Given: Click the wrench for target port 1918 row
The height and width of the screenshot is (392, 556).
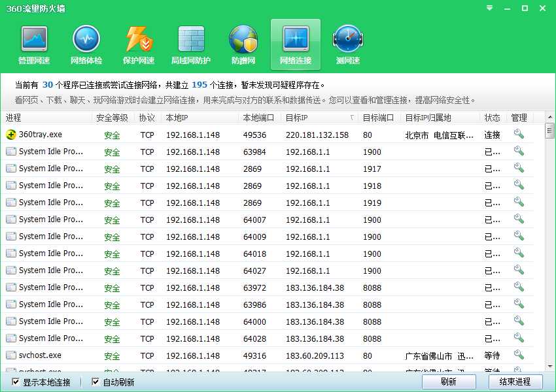Looking at the screenshot, I should point(519,185).
